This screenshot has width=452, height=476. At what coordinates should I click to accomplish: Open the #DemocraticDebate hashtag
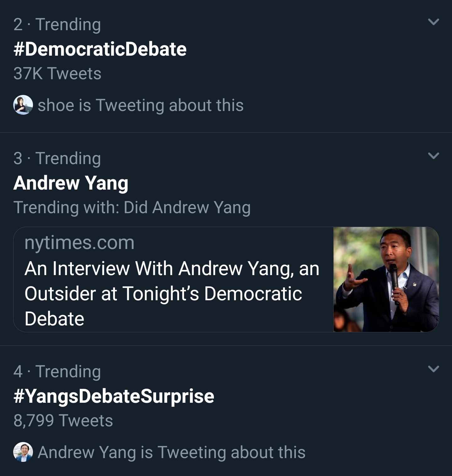[x=100, y=49]
